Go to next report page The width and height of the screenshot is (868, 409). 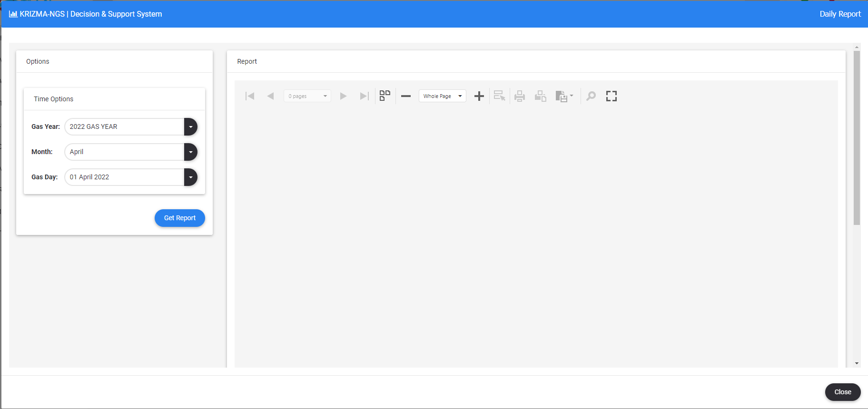coord(343,96)
